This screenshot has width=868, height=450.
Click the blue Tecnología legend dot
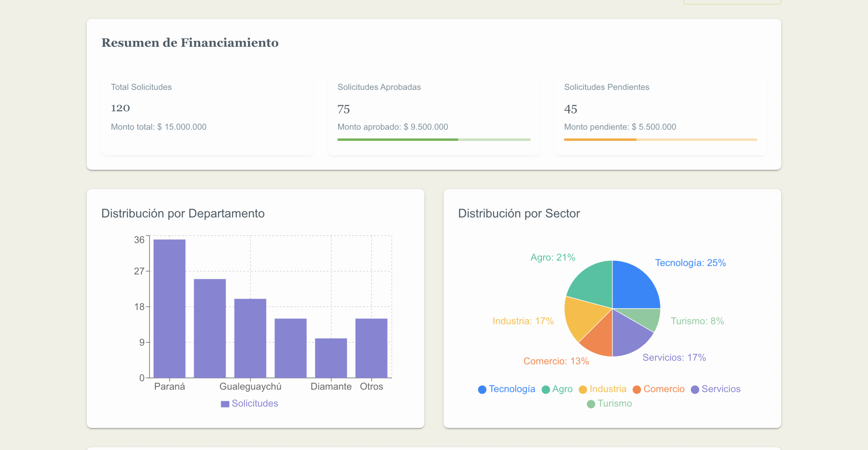click(482, 389)
